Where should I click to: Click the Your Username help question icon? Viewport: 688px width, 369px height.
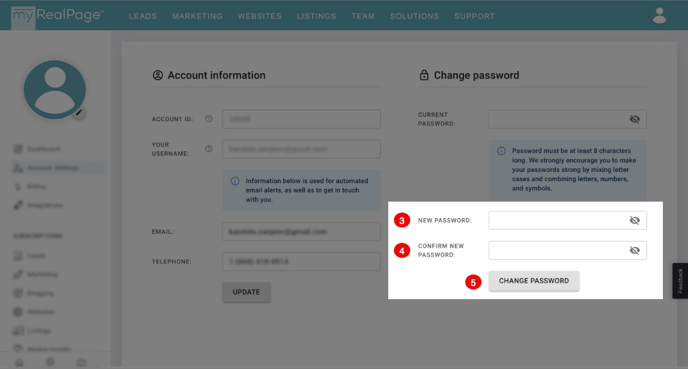pos(209,149)
